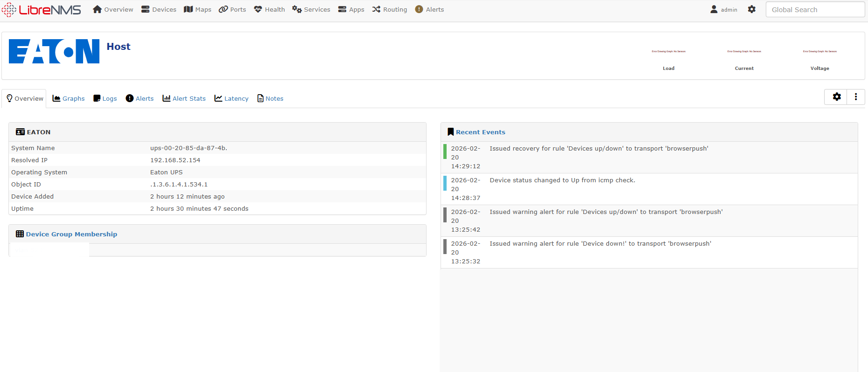Image resolution: width=868 pixels, height=372 pixels.
Task: Switch to the Graphs tab
Action: (69, 98)
